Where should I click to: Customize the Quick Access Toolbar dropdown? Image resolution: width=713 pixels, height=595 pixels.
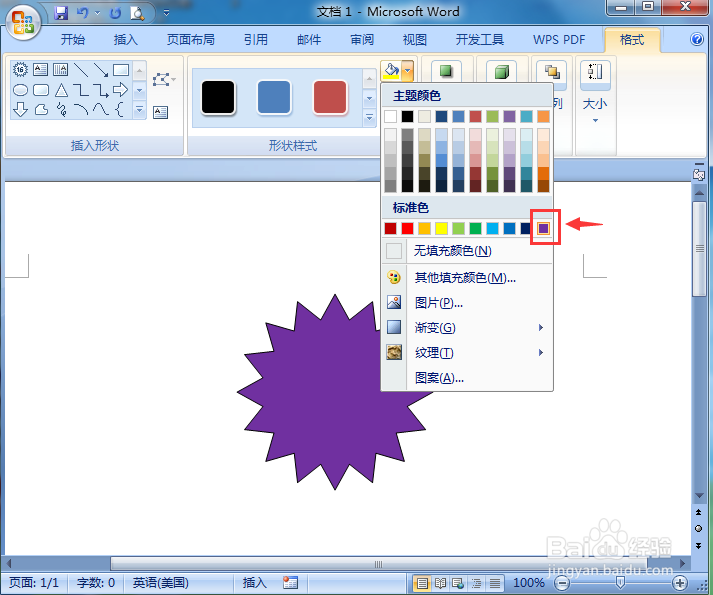166,13
